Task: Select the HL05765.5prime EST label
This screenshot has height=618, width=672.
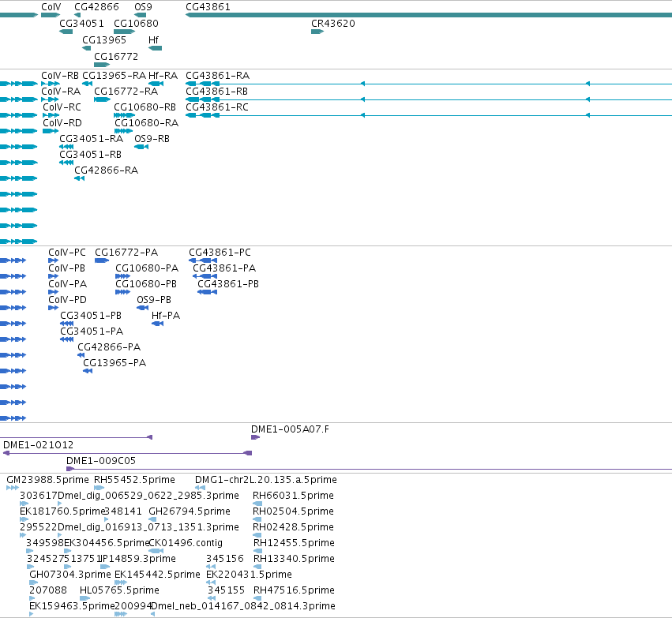Action: (x=119, y=590)
